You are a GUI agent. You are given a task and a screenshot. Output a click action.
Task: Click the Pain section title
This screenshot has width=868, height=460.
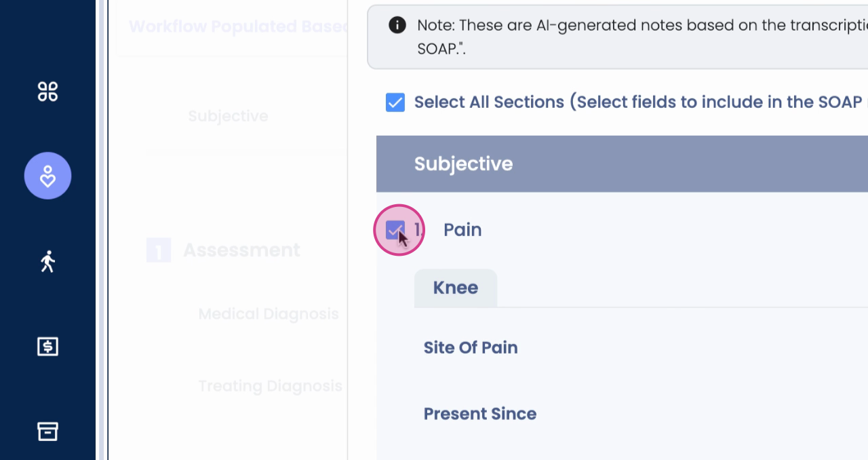pos(462,230)
